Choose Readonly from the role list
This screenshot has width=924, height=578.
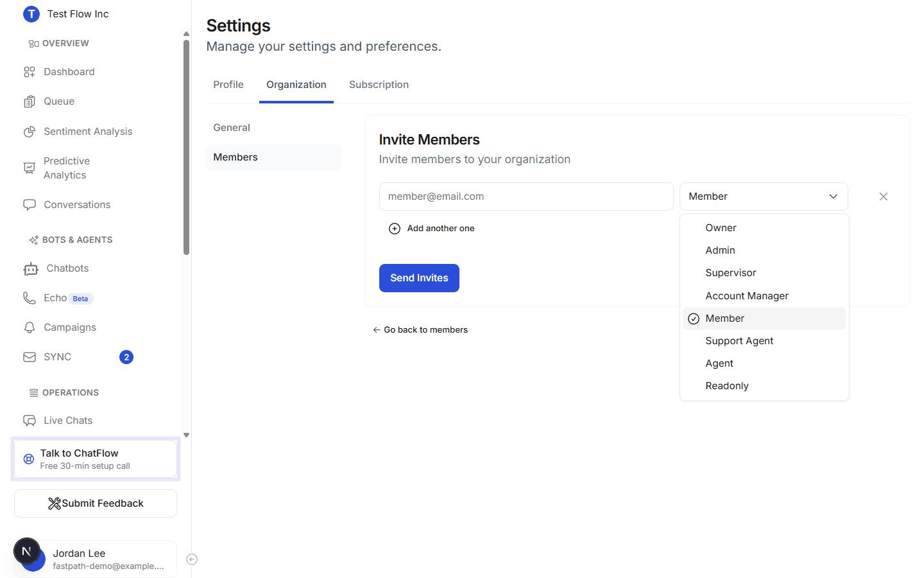click(764, 386)
